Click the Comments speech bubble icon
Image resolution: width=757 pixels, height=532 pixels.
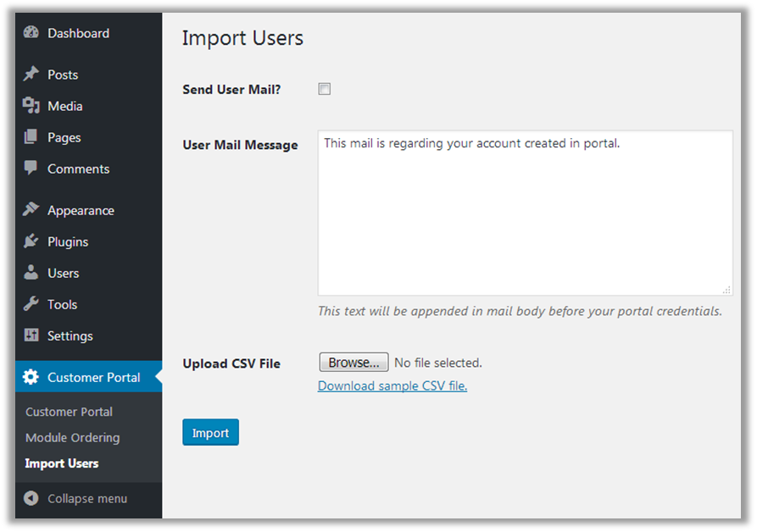click(31, 169)
